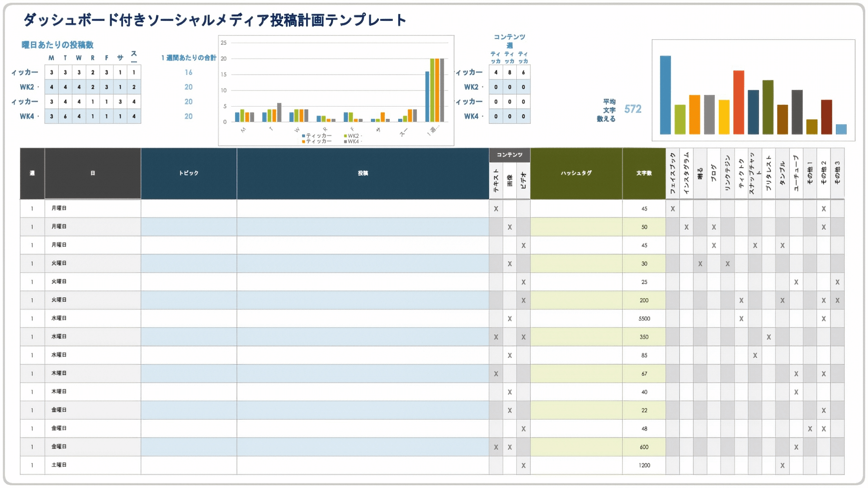Click the ビデオ column header

pyautogui.click(x=523, y=181)
